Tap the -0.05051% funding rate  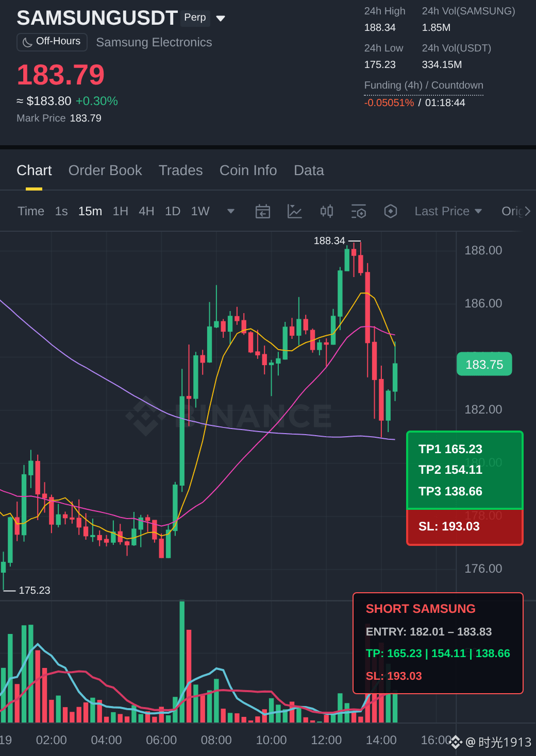pyautogui.click(x=389, y=102)
